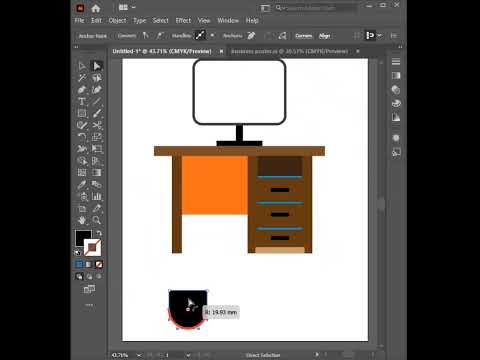Select the Scissors tool

coord(97,125)
